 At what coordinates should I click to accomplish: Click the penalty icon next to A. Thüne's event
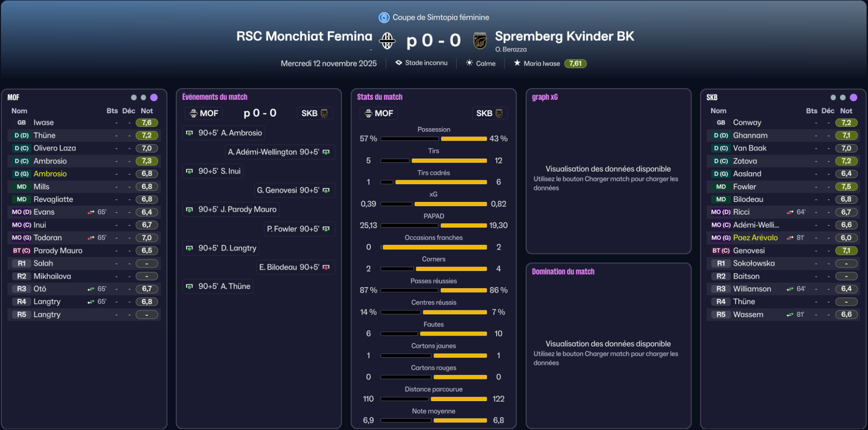coord(190,286)
